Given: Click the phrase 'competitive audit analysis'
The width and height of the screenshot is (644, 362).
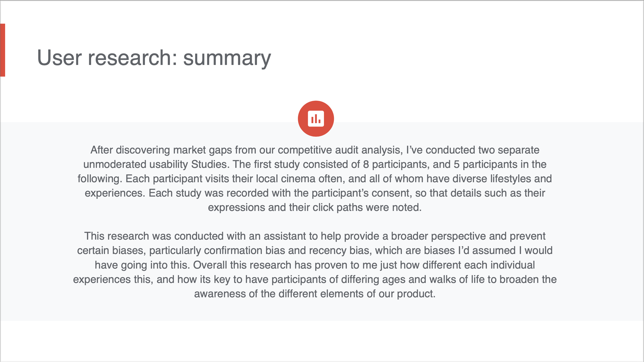Looking at the screenshot, I should (340, 150).
